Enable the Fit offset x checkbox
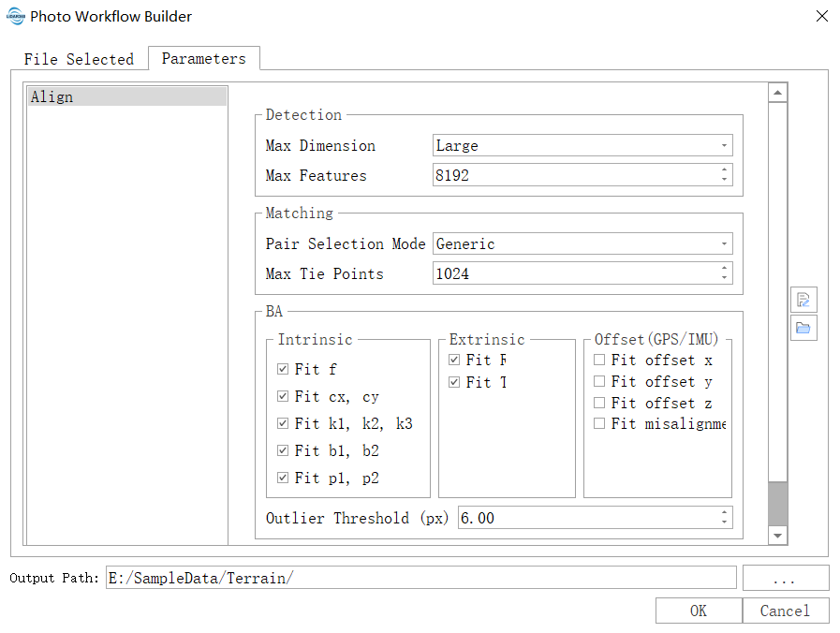 click(599, 361)
